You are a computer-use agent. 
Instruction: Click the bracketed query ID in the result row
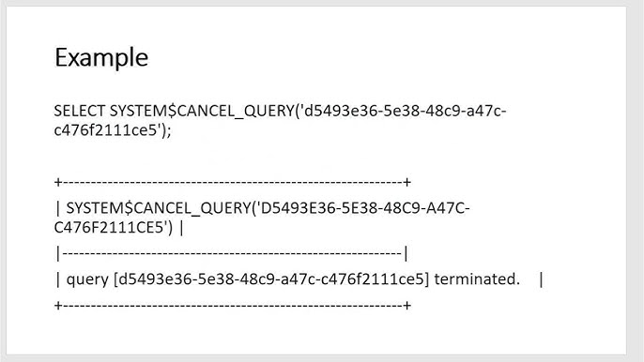[271, 279]
